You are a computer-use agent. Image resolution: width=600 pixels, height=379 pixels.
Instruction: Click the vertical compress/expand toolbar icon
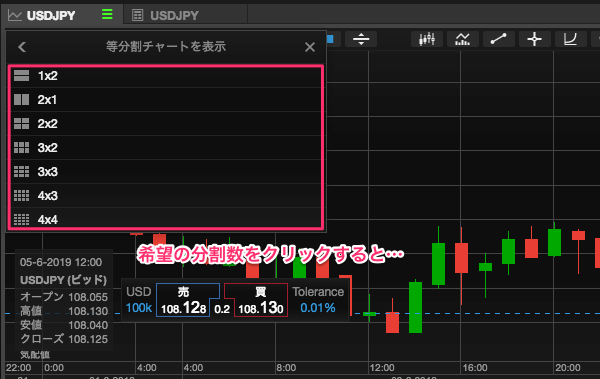tap(361, 39)
